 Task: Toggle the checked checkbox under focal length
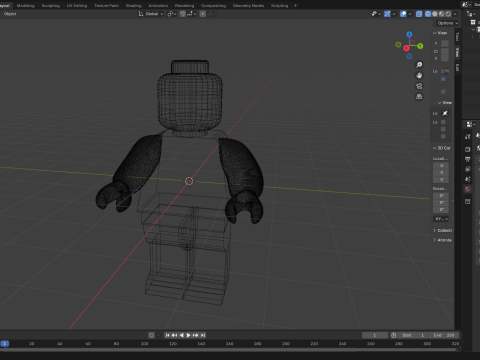tap(443, 79)
